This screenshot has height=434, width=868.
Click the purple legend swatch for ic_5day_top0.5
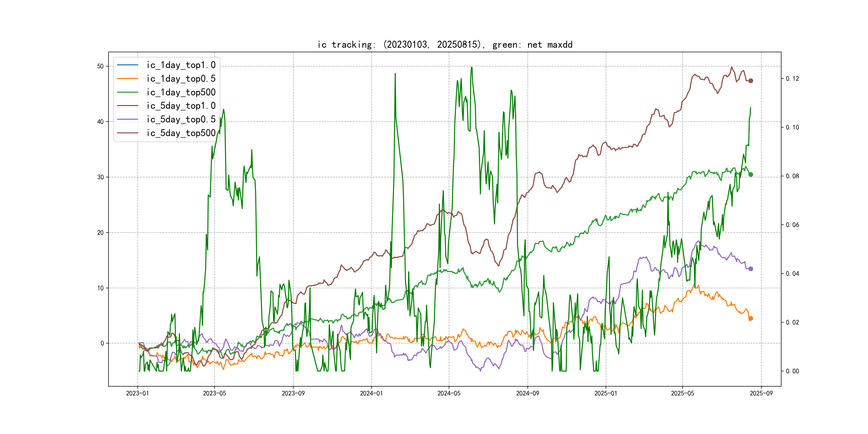coord(127,119)
